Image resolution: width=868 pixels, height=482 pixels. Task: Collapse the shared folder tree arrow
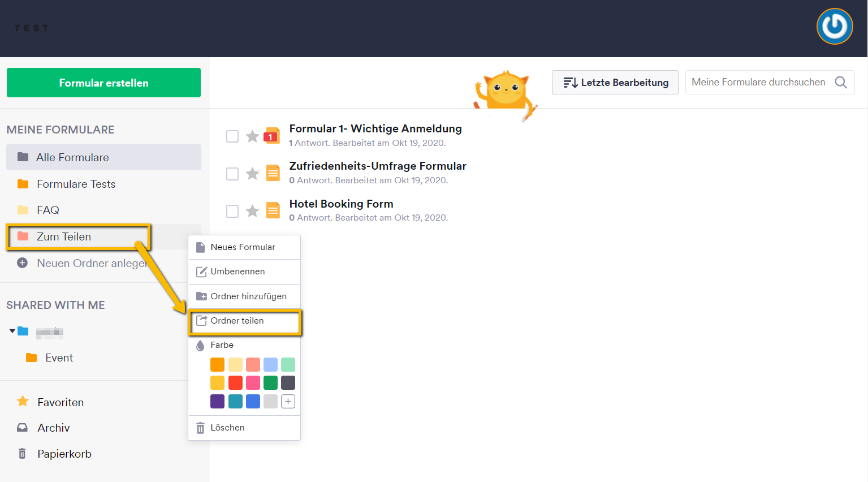tap(12, 331)
